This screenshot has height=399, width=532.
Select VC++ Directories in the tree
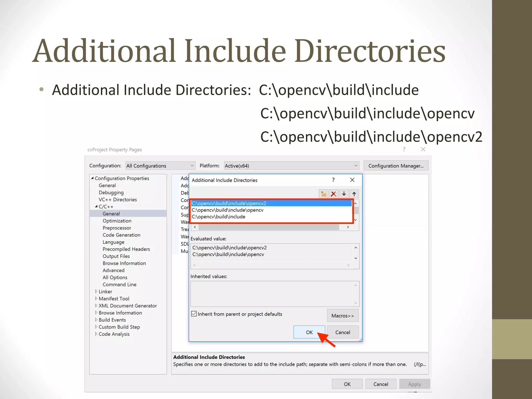(x=117, y=199)
